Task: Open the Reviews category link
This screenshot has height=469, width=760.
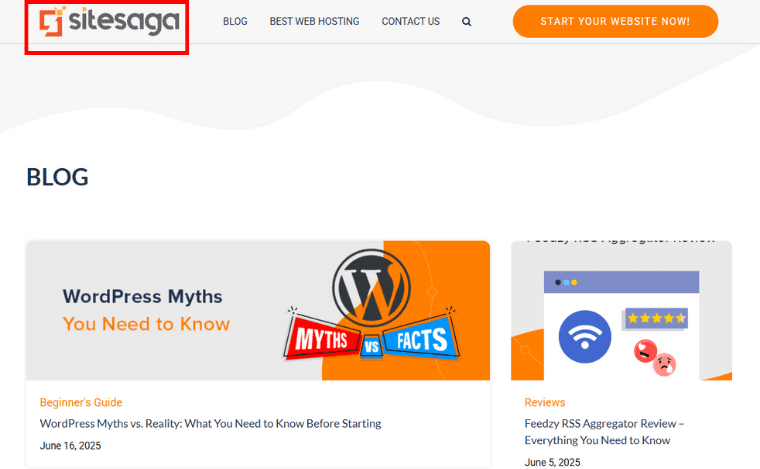Action: [x=545, y=402]
